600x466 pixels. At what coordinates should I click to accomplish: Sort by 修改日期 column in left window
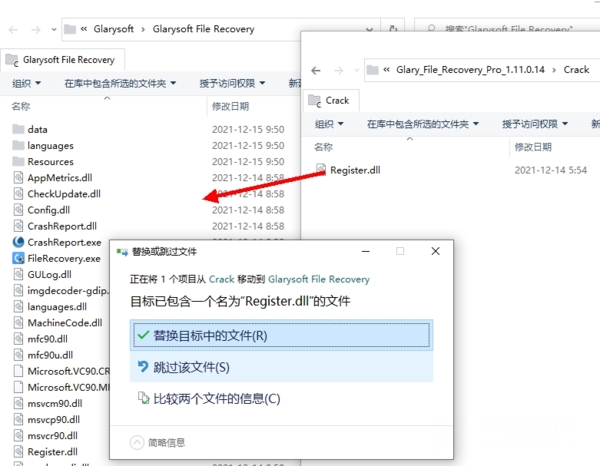pos(230,106)
